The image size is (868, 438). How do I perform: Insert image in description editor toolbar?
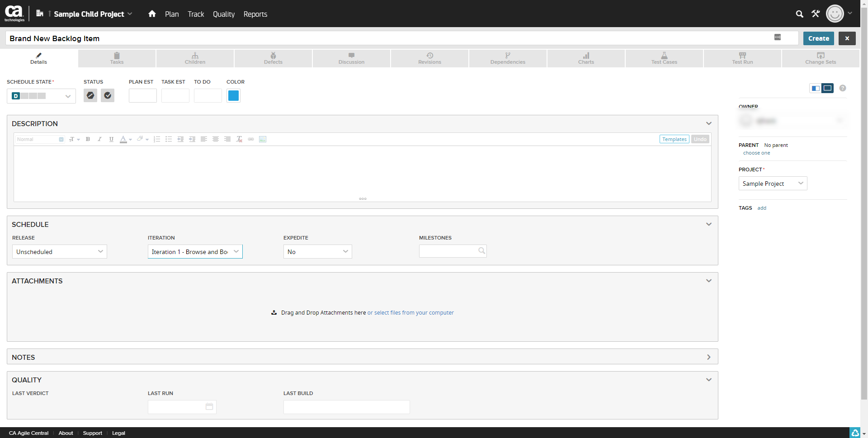263,139
